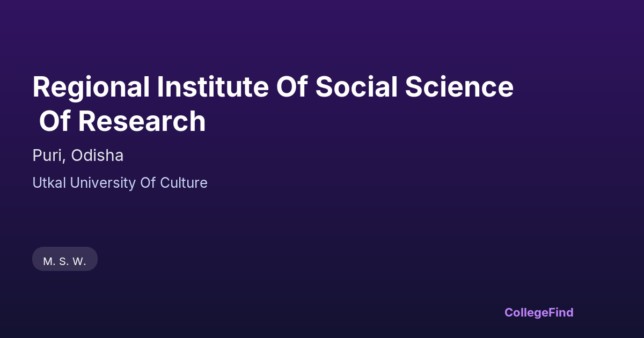
Task: Click the word "Odisha" in the location
Action: 97,156
